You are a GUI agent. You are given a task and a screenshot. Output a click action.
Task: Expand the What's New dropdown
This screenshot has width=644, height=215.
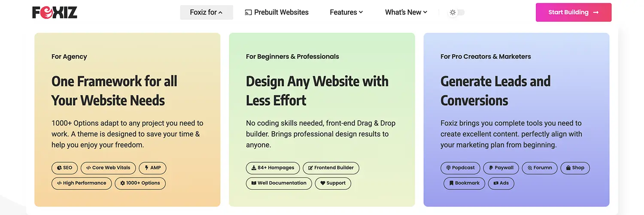click(x=406, y=12)
